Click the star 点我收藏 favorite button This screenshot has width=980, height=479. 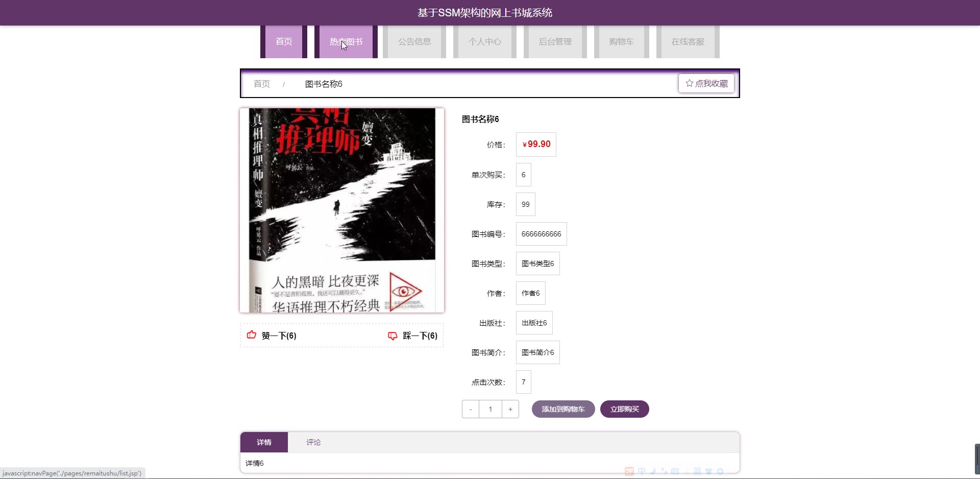[x=706, y=83]
